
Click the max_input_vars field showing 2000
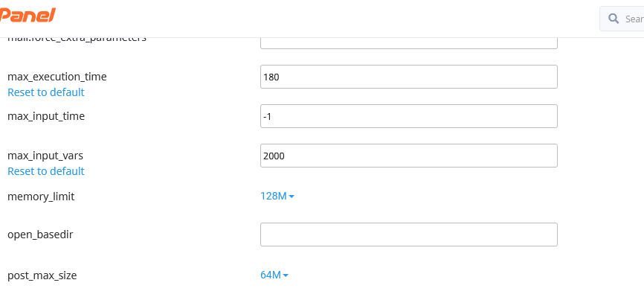coord(408,156)
